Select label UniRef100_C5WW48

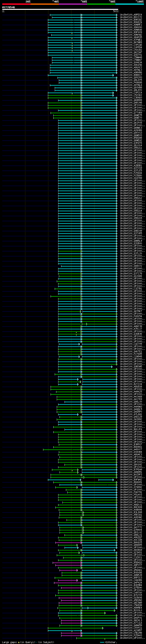tap(131, 58)
